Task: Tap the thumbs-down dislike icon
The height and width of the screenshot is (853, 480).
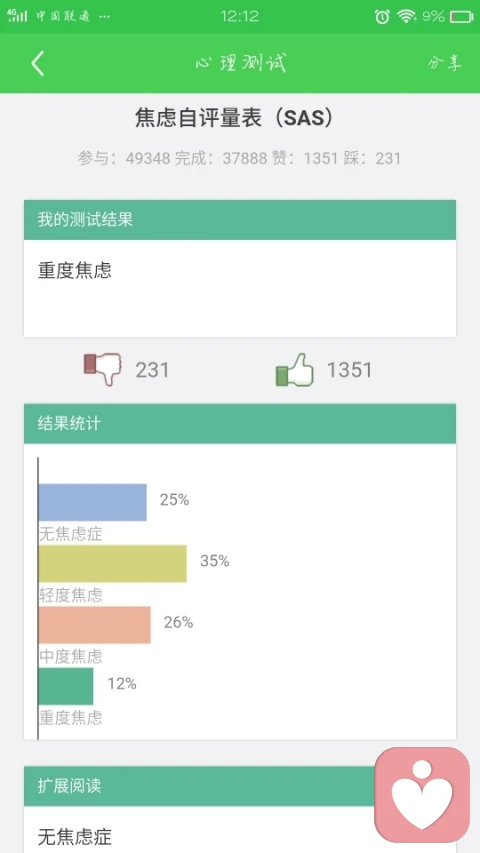Action: point(102,369)
